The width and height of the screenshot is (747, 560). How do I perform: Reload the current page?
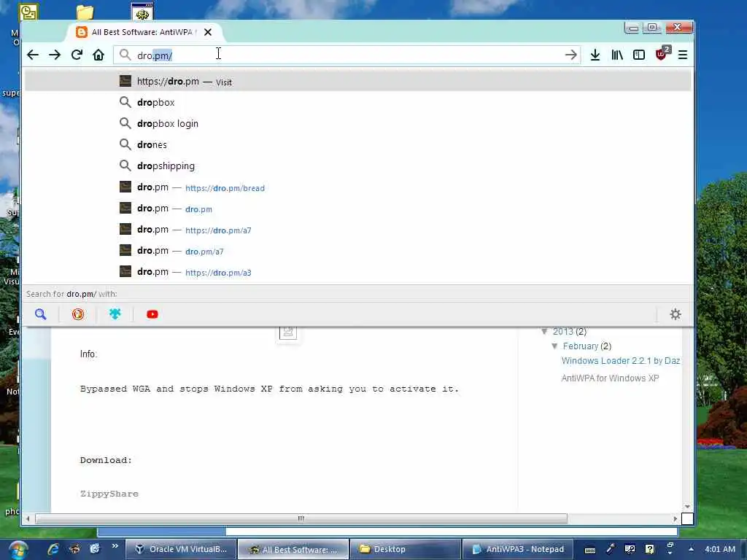77,55
